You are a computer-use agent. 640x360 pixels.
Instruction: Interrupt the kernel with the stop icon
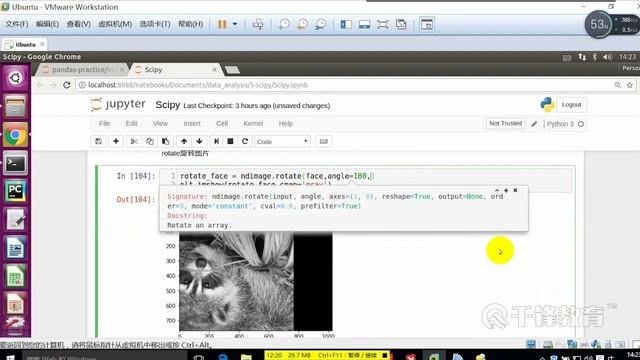[230, 141]
